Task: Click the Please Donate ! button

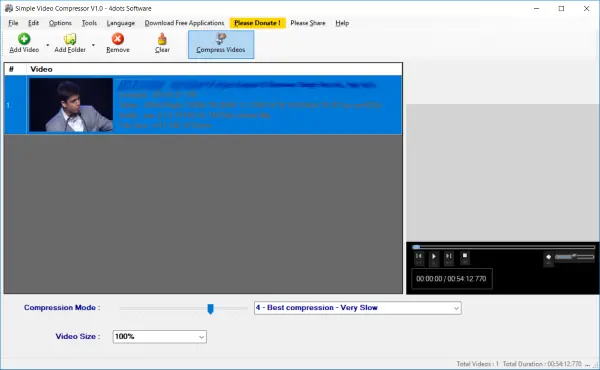Action: click(x=257, y=23)
